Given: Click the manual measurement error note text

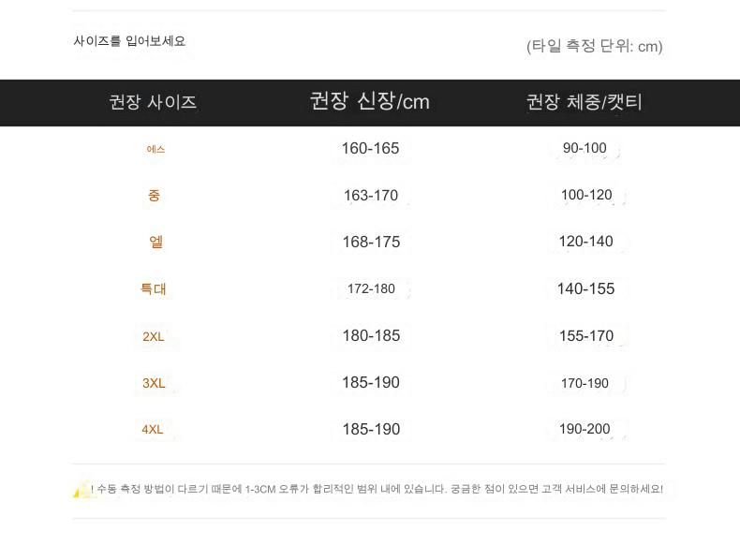Looking at the screenshot, I should pyautogui.click(x=378, y=489).
